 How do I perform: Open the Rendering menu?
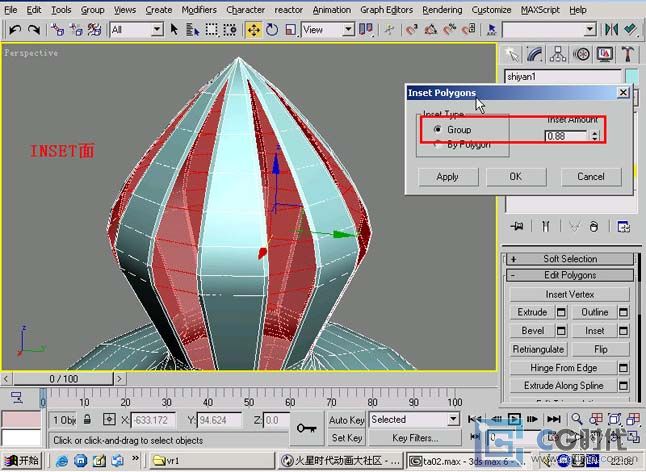pos(442,9)
